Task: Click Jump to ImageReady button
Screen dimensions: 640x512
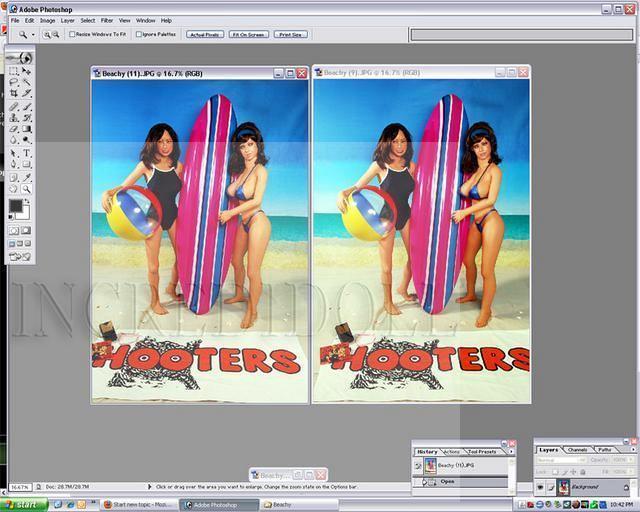Action: [x=20, y=257]
